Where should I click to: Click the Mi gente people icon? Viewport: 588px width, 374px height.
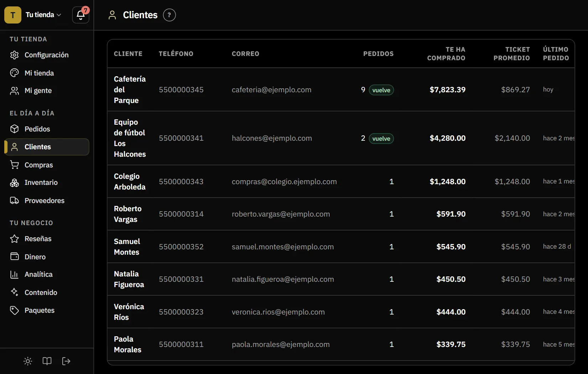pos(15,91)
